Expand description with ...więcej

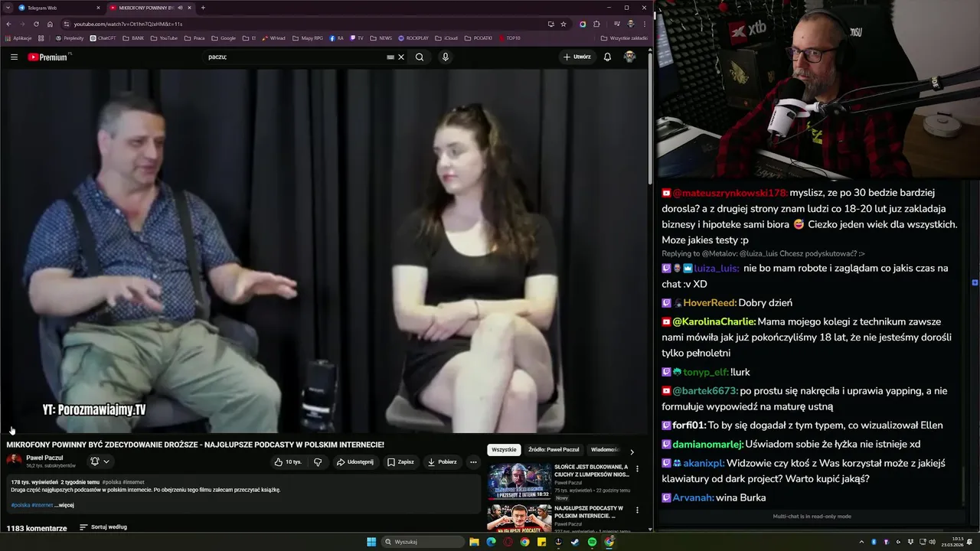click(x=64, y=505)
